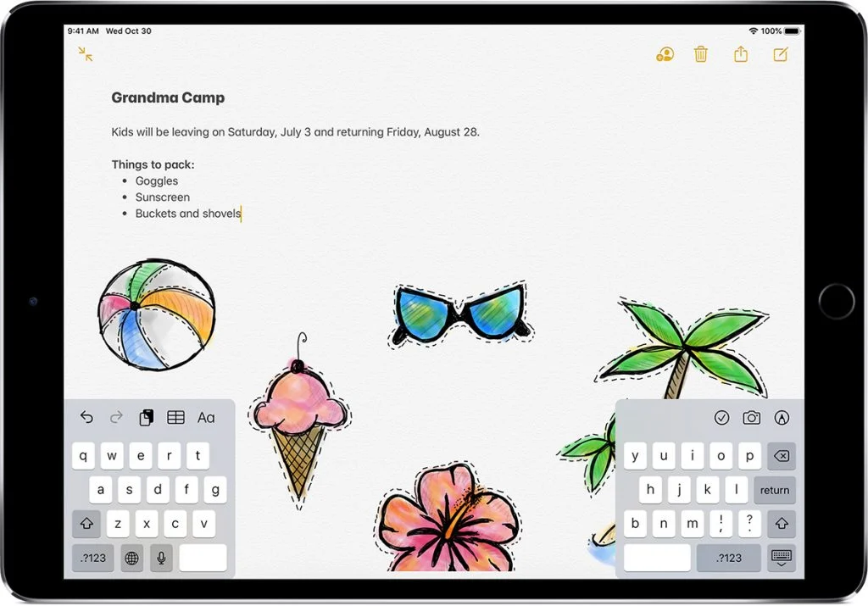
Task: Open the Aa text formatting options
Action: (206, 417)
